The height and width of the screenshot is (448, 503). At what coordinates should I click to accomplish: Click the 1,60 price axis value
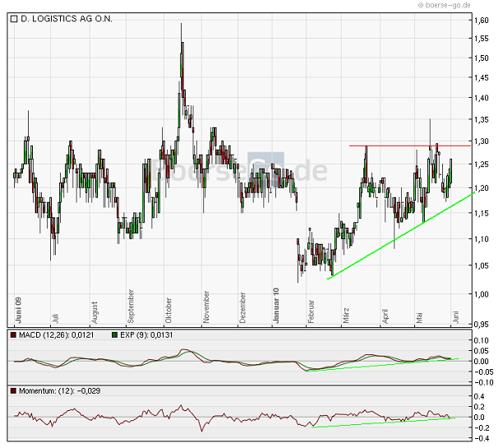click(x=482, y=21)
